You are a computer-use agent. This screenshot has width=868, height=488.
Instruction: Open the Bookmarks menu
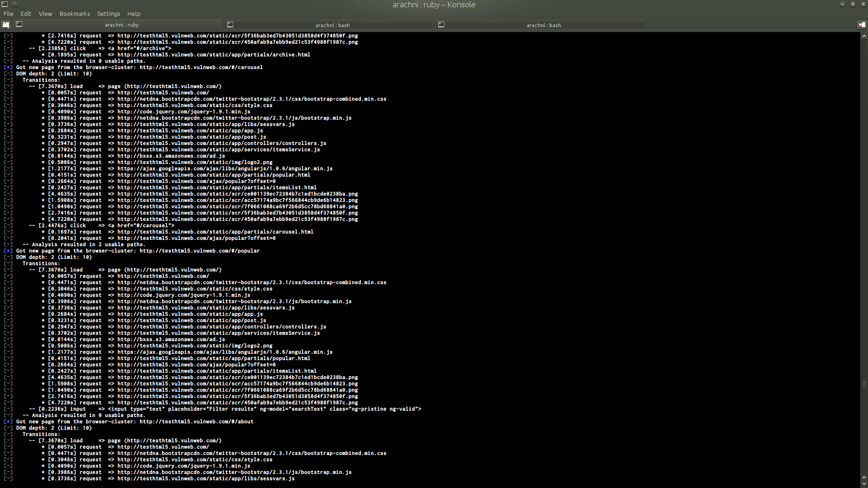[x=75, y=14]
